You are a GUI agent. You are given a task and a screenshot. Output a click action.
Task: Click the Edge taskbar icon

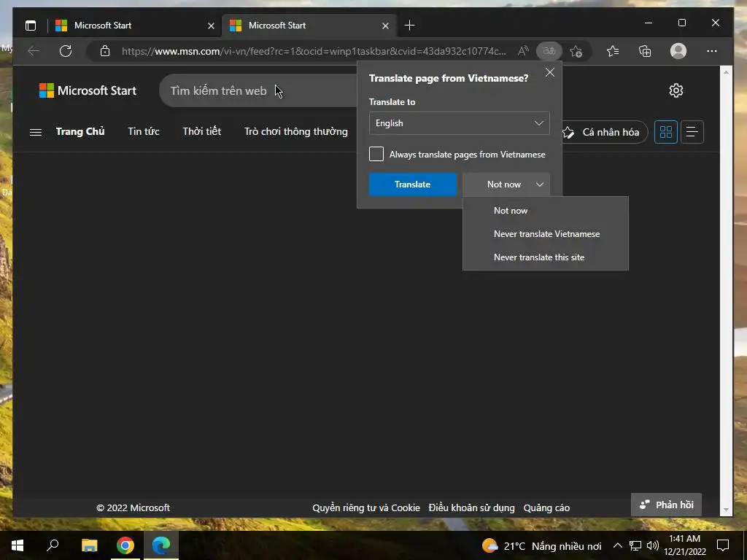161,545
